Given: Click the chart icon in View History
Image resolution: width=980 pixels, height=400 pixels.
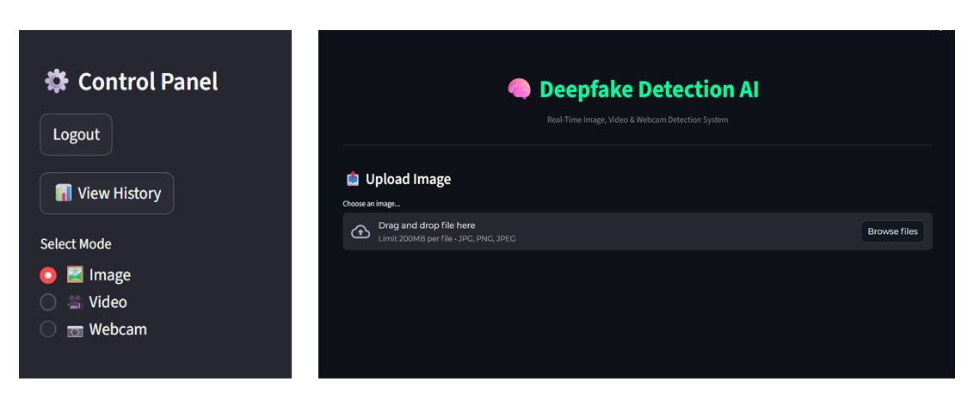Looking at the screenshot, I should [x=63, y=194].
